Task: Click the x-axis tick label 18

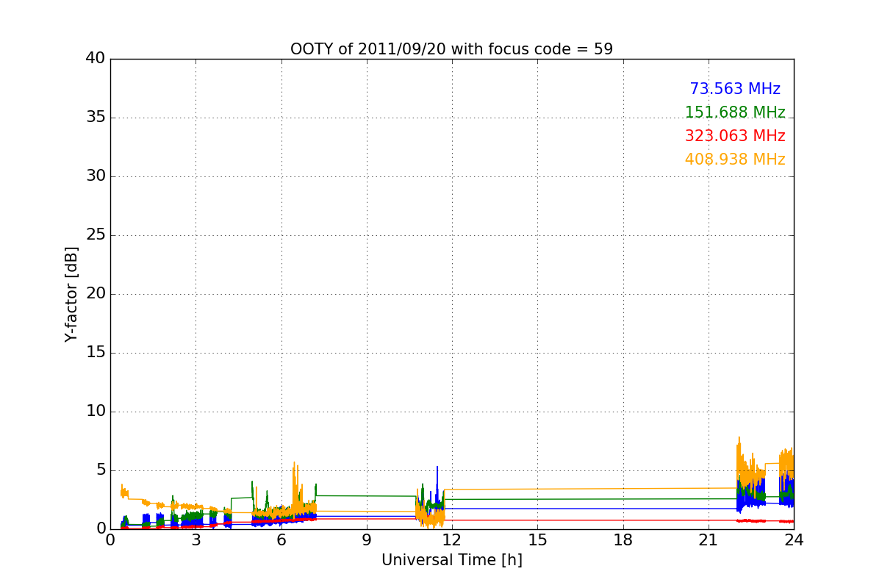Action: (623, 540)
